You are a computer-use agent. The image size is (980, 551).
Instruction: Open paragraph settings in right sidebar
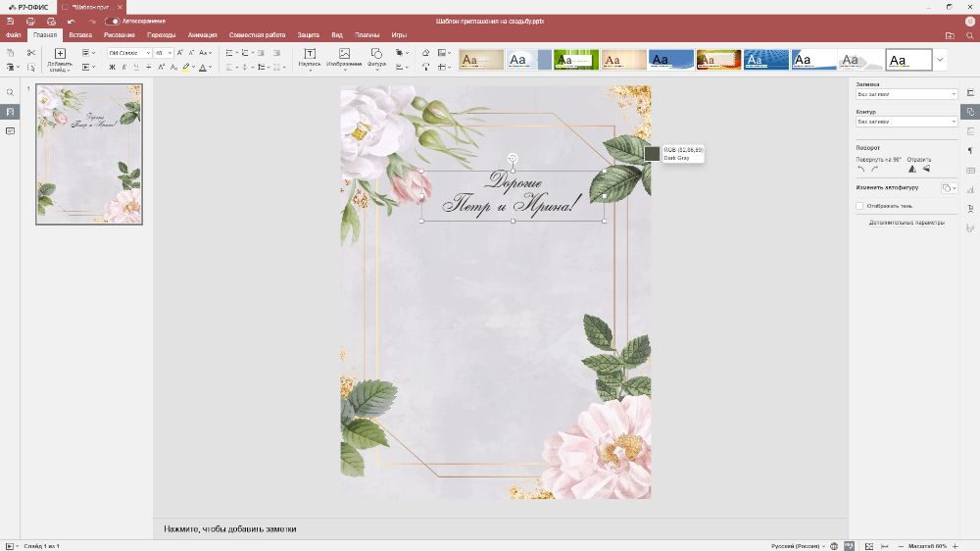pos(970,150)
